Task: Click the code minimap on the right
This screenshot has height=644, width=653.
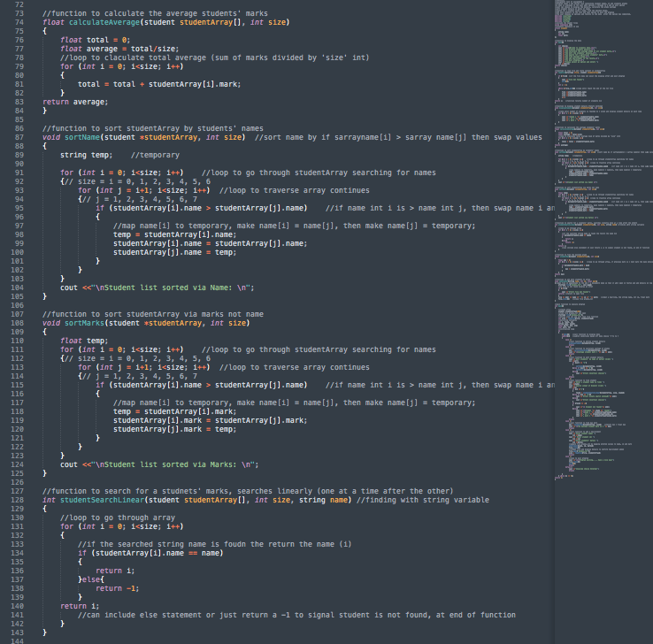Action: 603,240
